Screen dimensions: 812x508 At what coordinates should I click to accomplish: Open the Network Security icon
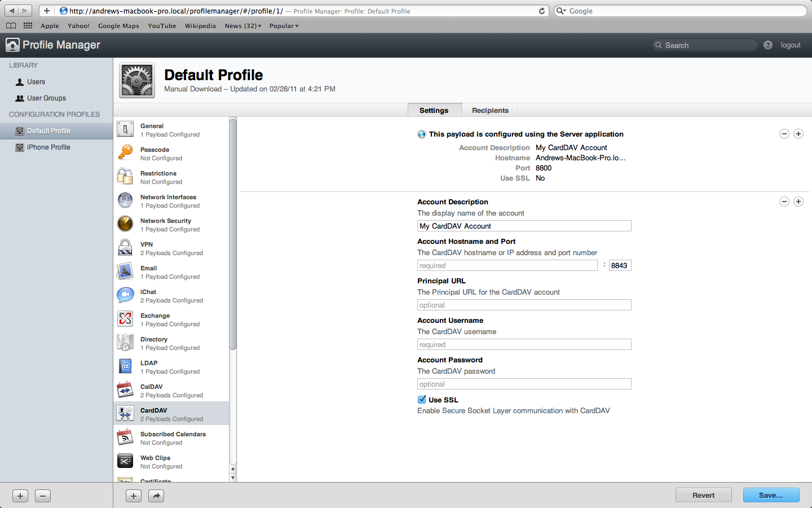coord(125,224)
